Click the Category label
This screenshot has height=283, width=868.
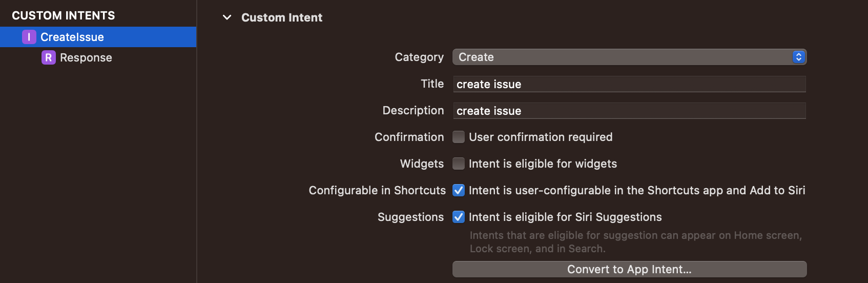tap(419, 57)
